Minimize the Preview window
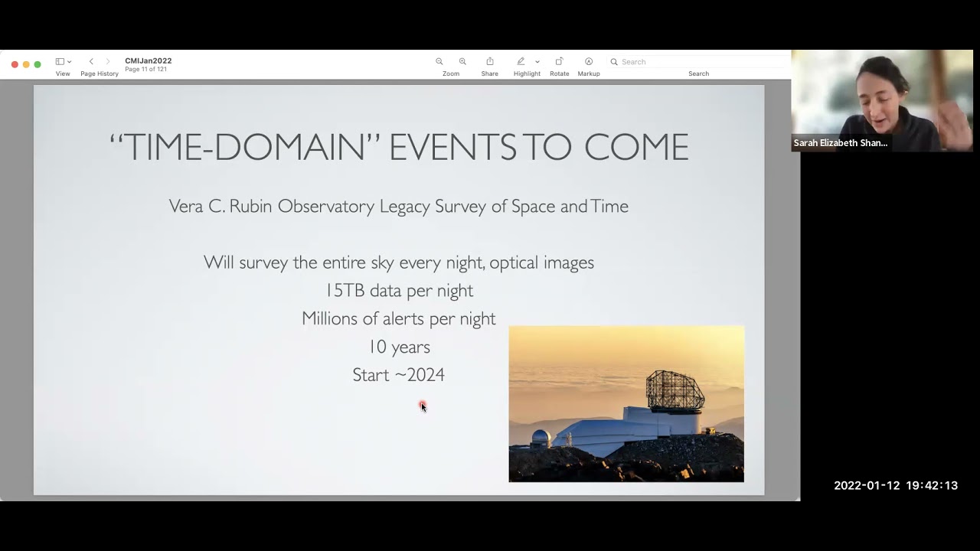 coord(26,64)
